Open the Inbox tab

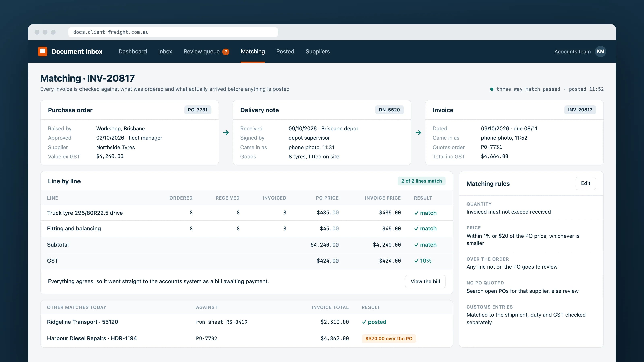pos(165,51)
